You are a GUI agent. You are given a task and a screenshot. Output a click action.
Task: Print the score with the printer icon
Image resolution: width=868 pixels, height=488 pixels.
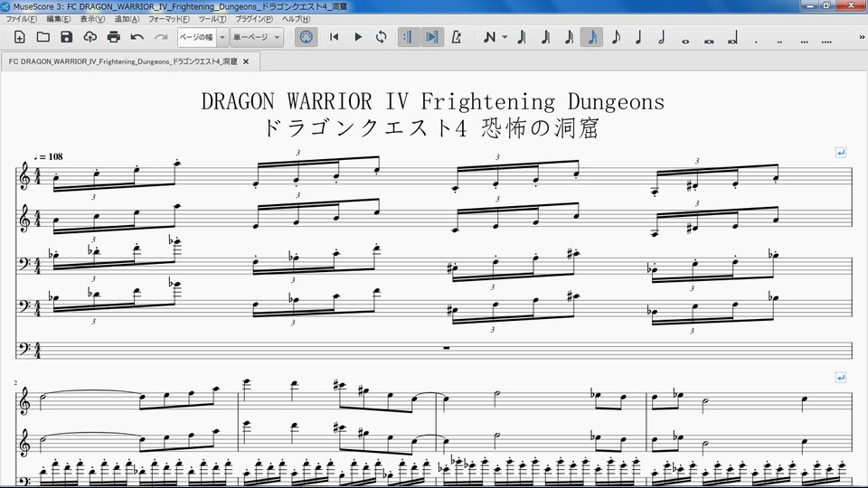coord(114,37)
